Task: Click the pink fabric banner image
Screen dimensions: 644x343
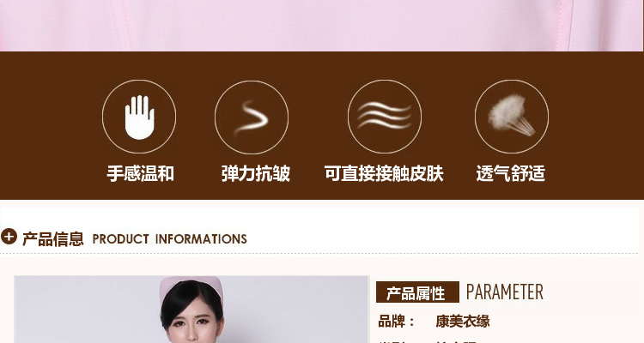Action: coord(322,26)
